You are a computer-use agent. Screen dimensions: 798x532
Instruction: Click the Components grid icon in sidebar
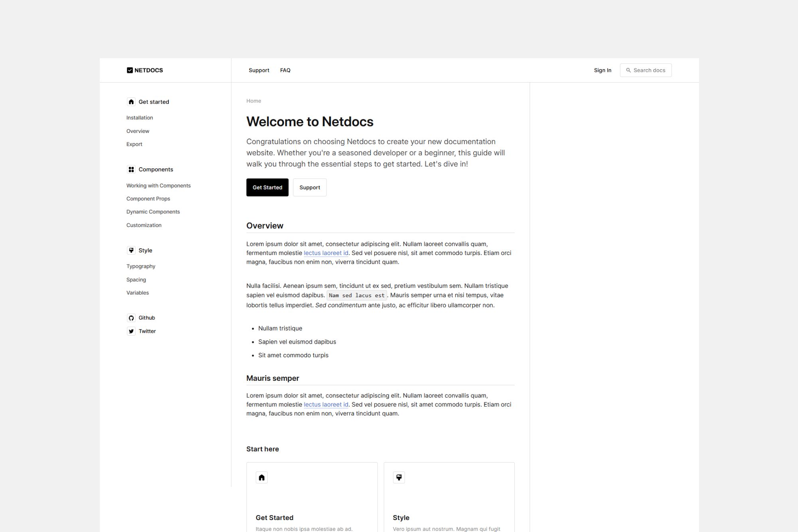131,170
